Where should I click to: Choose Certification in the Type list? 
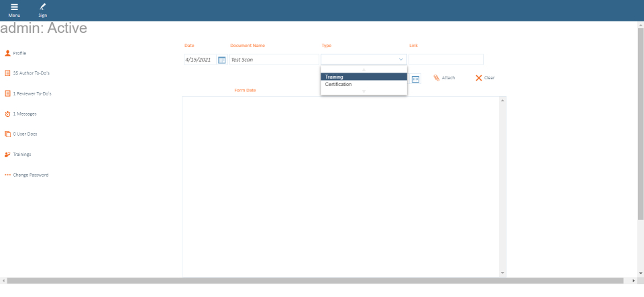point(364,84)
